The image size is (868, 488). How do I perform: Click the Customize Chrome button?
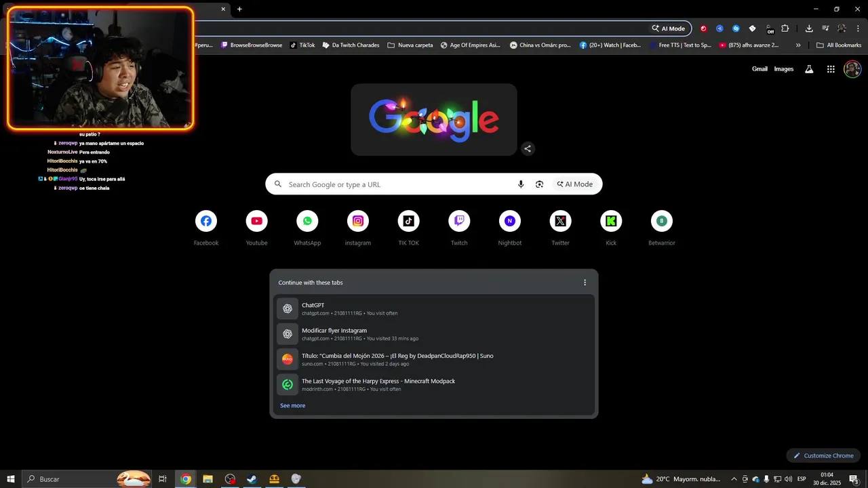point(823,455)
